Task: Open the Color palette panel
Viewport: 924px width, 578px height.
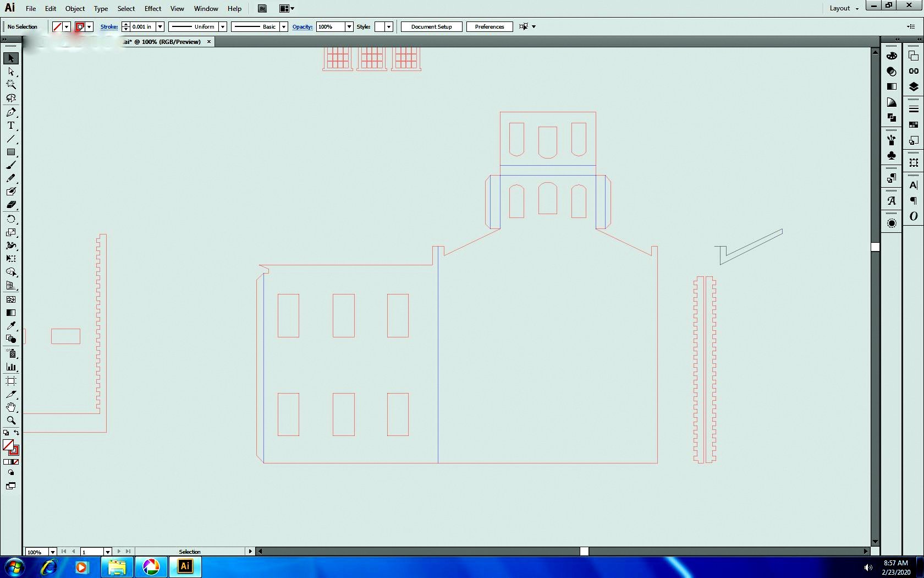Action: (x=892, y=56)
